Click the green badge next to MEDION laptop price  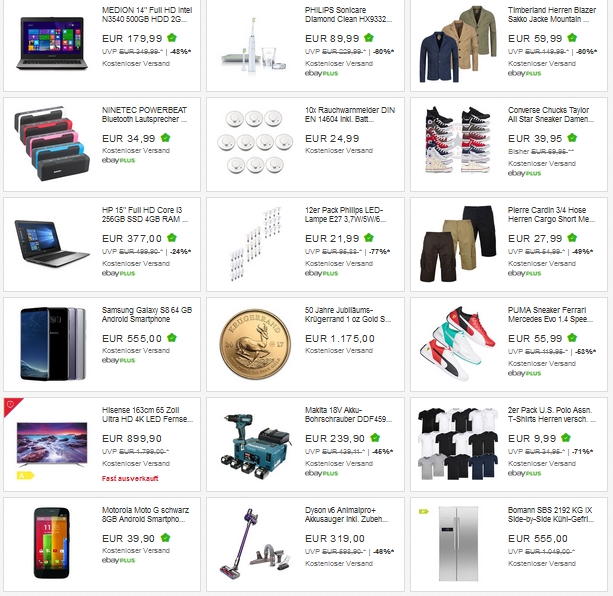172,38
